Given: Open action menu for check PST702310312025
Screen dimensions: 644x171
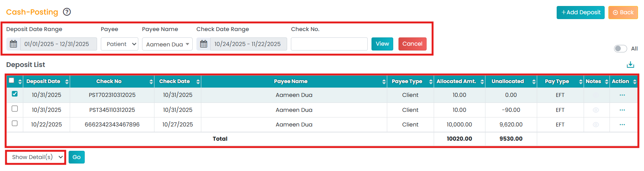Looking at the screenshot, I should tap(622, 95).
